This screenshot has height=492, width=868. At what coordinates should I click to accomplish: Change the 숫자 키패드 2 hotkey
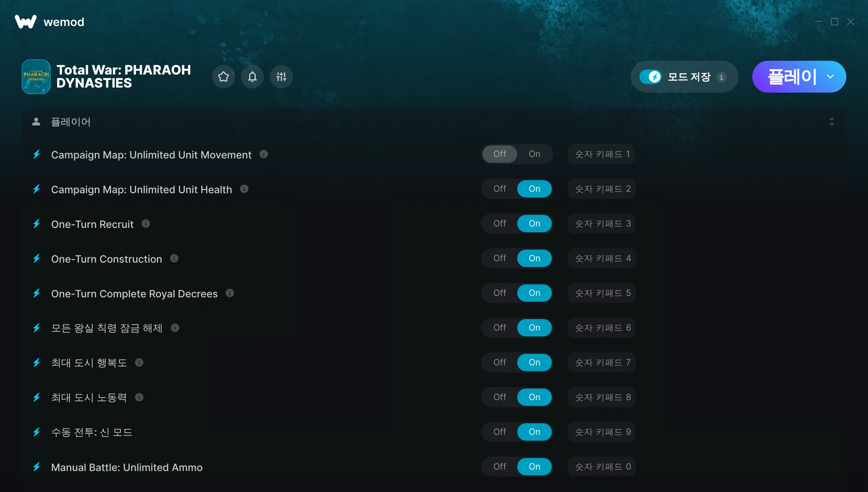point(602,189)
